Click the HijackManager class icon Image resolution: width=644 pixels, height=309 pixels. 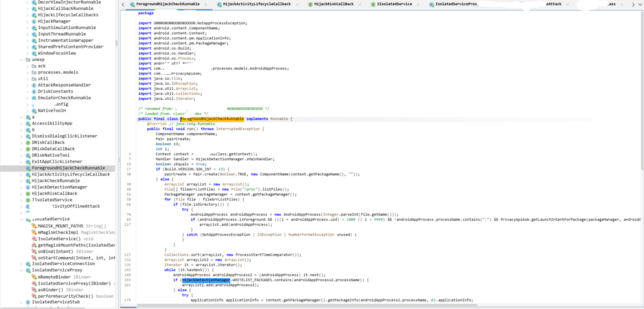pos(34,21)
